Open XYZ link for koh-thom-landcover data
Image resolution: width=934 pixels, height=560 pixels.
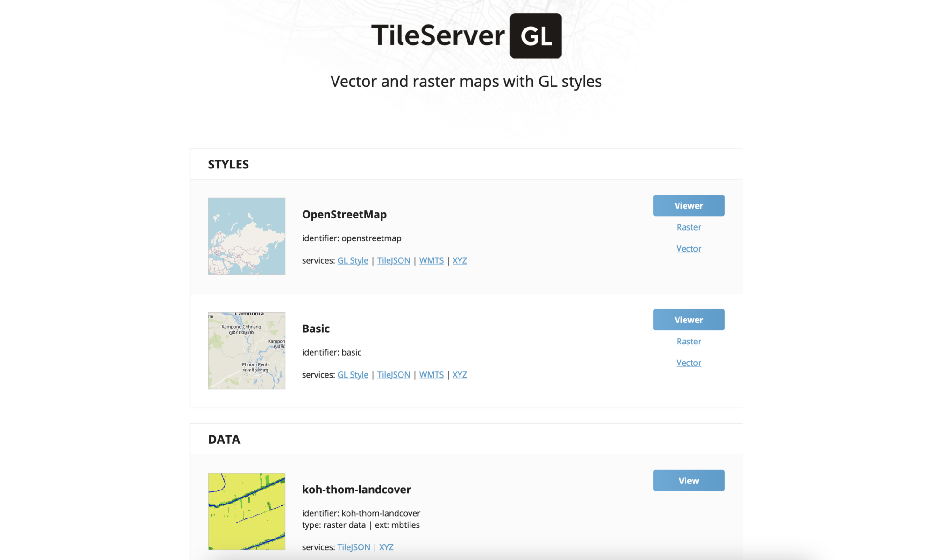pyautogui.click(x=386, y=547)
